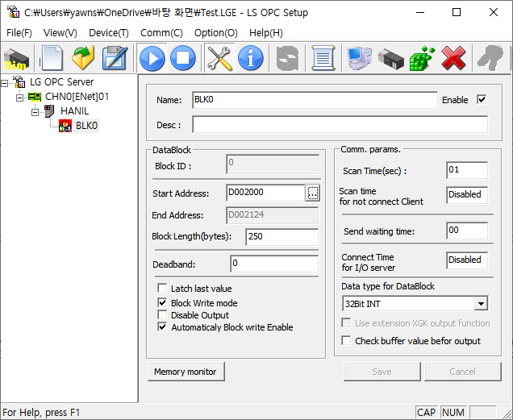Click the Desc input field

coord(340,124)
